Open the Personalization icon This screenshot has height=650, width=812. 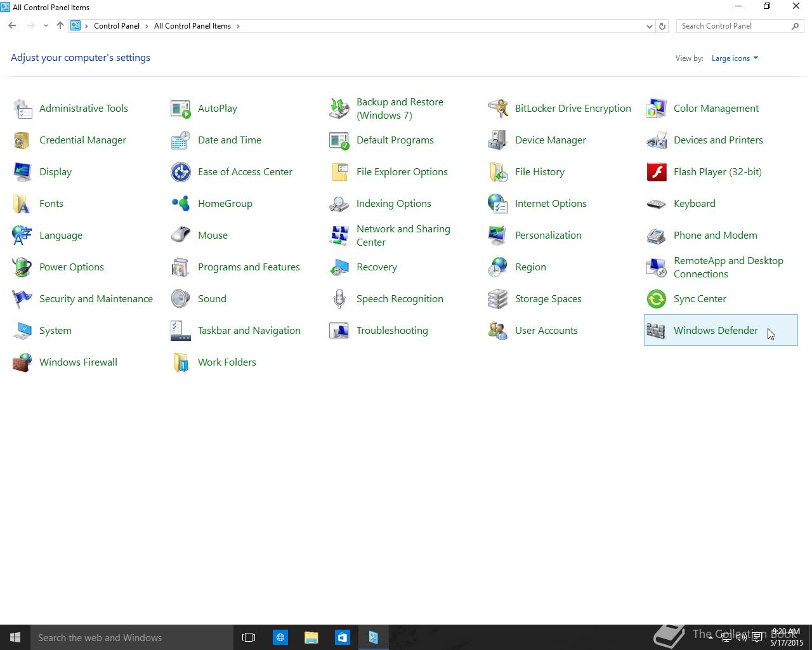pos(498,235)
